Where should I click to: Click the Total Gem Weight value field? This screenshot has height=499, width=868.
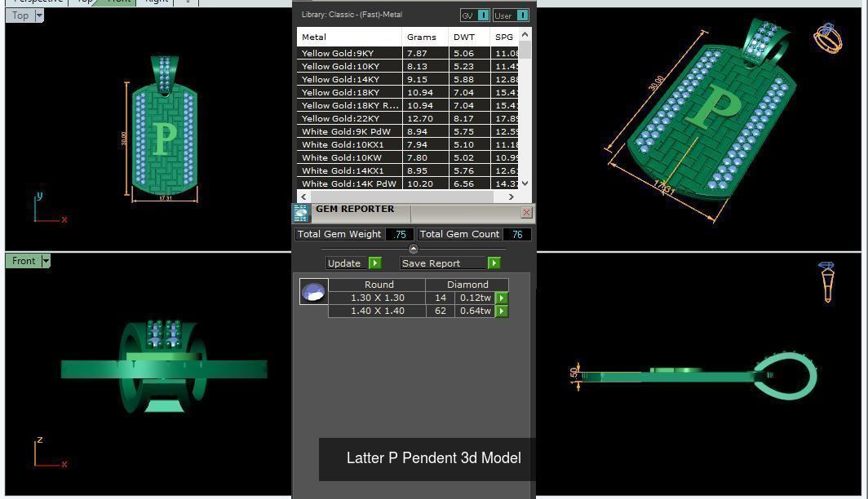coord(399,234)
